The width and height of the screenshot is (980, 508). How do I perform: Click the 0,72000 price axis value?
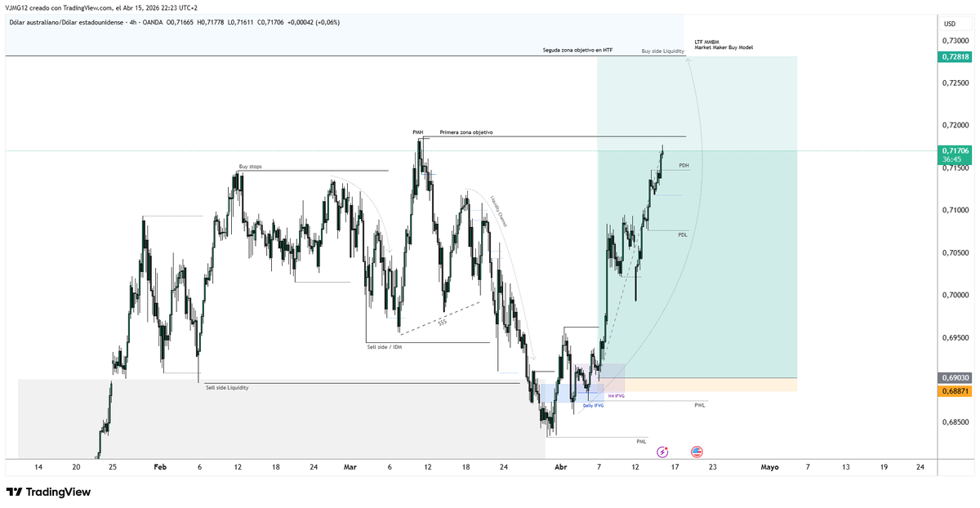pyautogui.click(x=956, y=125)
